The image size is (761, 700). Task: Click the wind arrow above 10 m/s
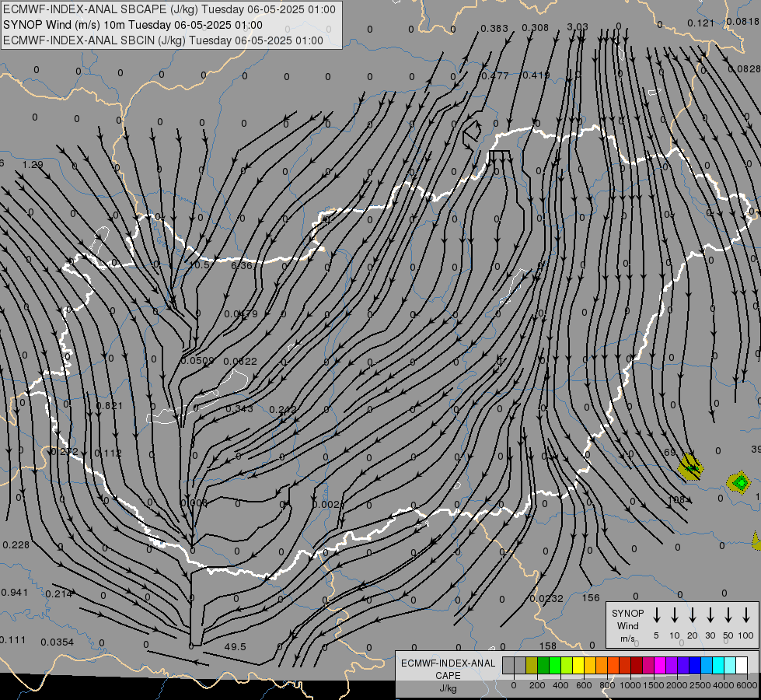pyautogui.click(x=674, y=615)
